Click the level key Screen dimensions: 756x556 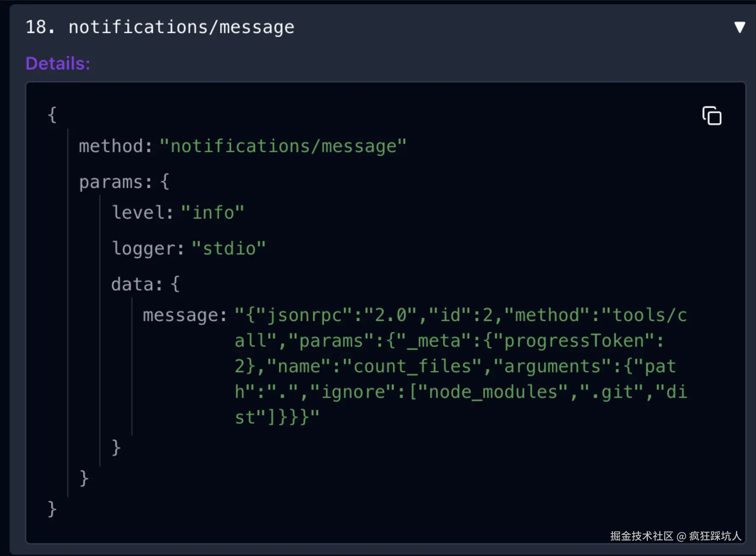(143, 212)
